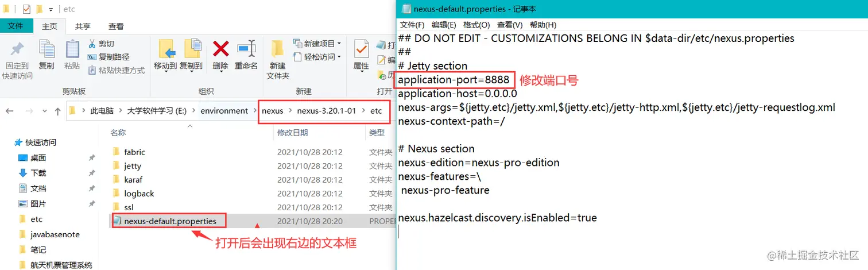Open etc folder in navigation pane
This screenshot has width=868, height=270.
coord(36,219)
